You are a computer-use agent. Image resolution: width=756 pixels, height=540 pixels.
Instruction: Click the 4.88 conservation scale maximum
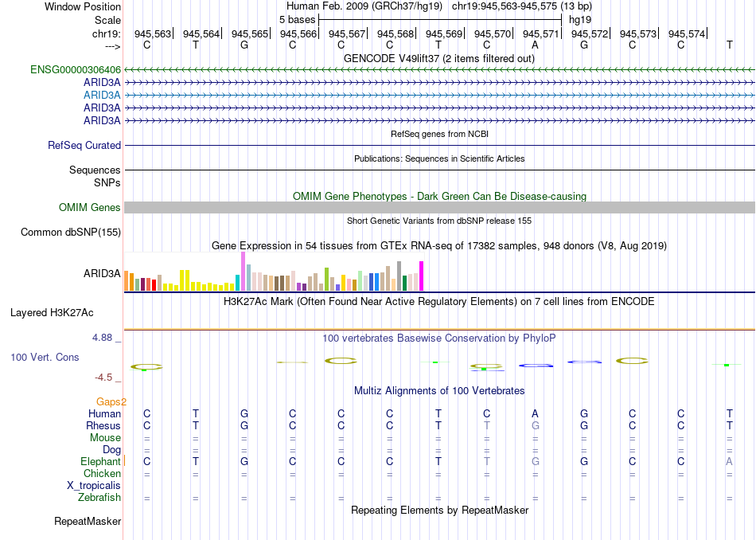[102, 338]
